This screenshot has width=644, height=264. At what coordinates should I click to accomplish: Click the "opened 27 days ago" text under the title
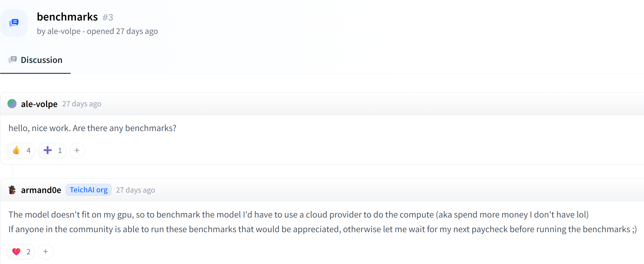click(122, 31)
